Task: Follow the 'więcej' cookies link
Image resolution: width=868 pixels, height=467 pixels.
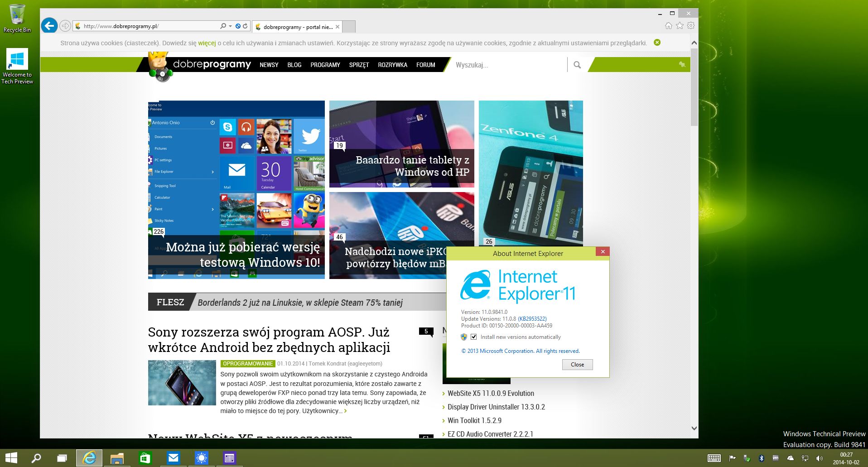Action: [x=207, y=43]
